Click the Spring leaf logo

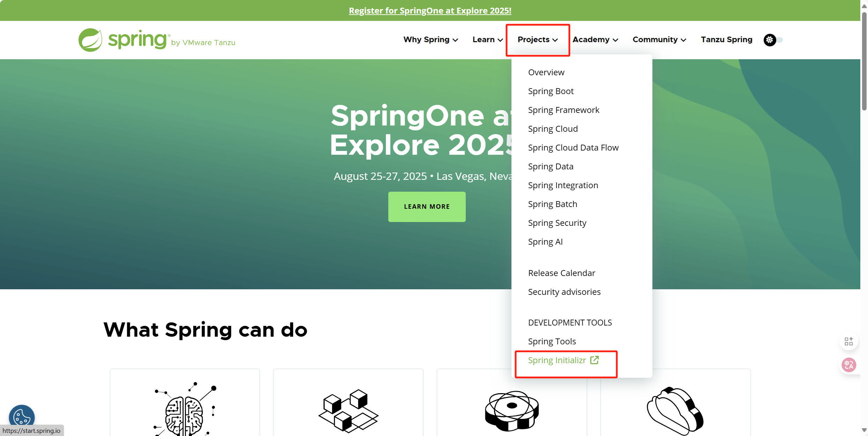click(x=90, y=39)
